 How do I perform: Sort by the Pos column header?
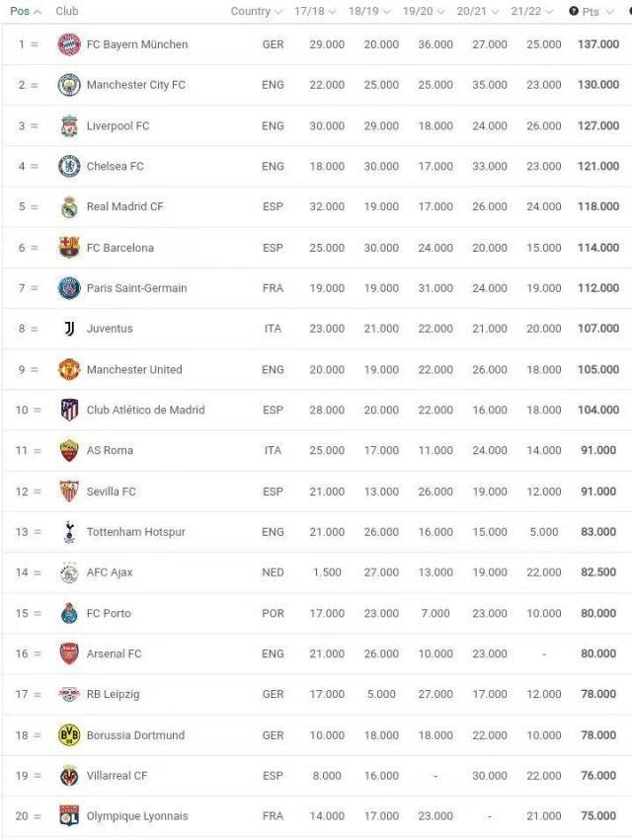(x=26, y=11)
